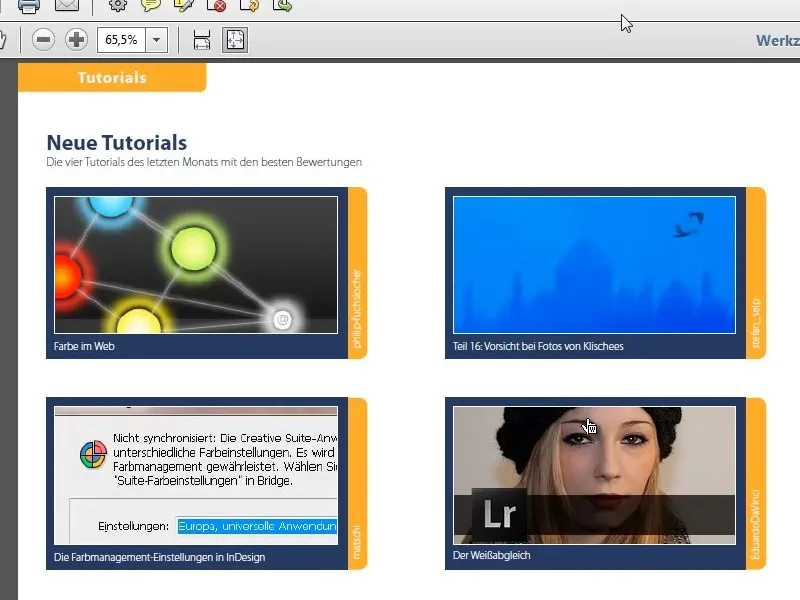Click the matschi author label
The height and width of the screenshot is (600, 800).
click(357, 542)
